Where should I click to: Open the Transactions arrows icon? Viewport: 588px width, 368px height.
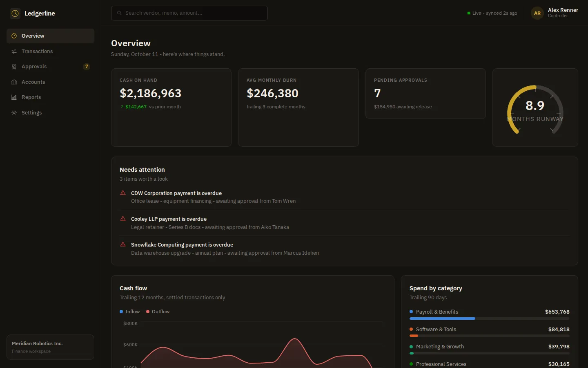coord(14,51)
